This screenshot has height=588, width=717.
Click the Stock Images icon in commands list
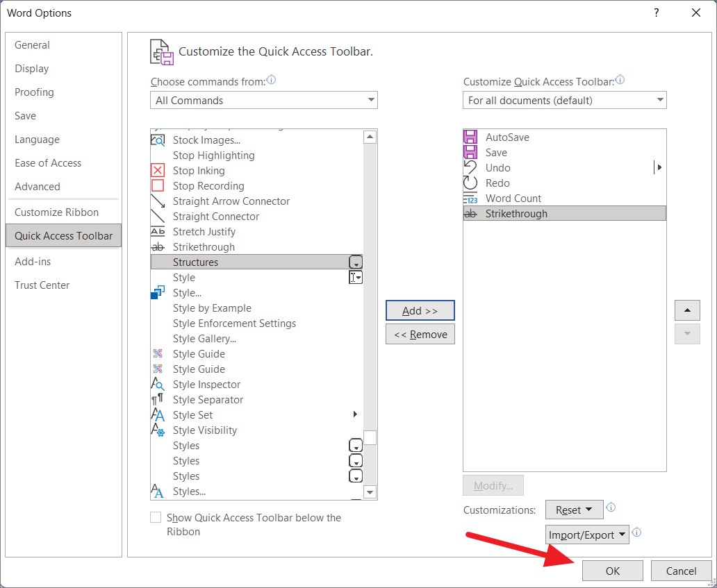point(158,140)
